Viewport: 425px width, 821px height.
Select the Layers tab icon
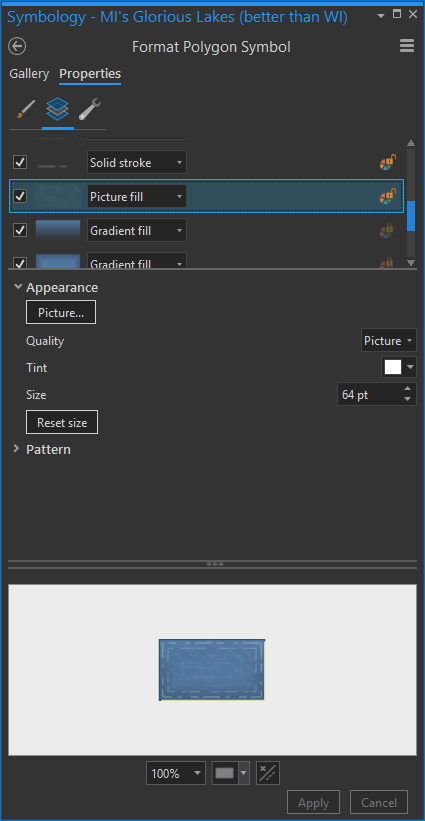point(58,109)
